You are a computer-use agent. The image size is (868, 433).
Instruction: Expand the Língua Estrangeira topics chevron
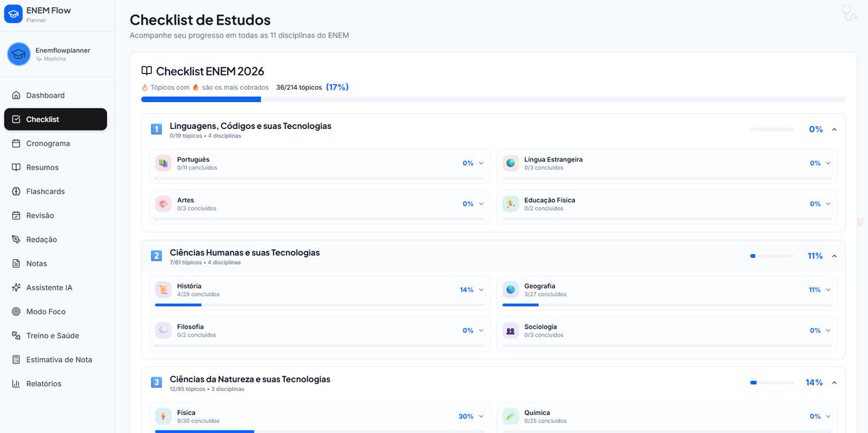tap(828, 163)
